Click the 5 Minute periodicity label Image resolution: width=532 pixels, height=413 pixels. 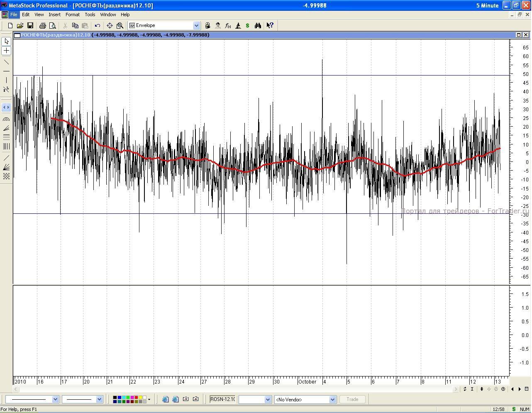[487, 5]
